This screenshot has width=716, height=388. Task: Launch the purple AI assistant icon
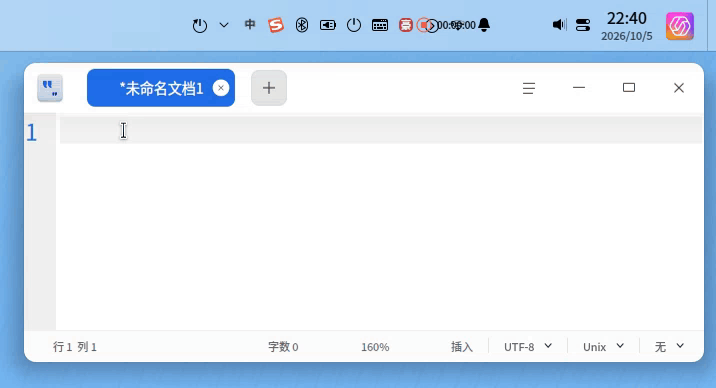(x=679, y=26)
